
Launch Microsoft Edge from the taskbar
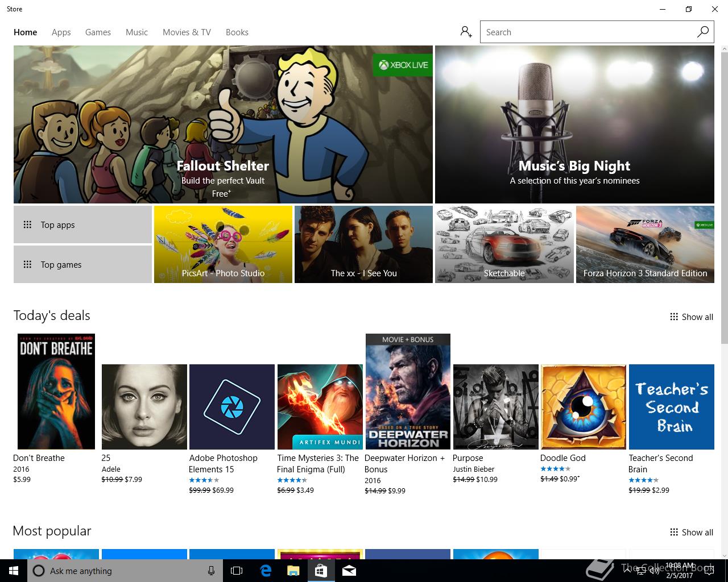coord(266,571)
